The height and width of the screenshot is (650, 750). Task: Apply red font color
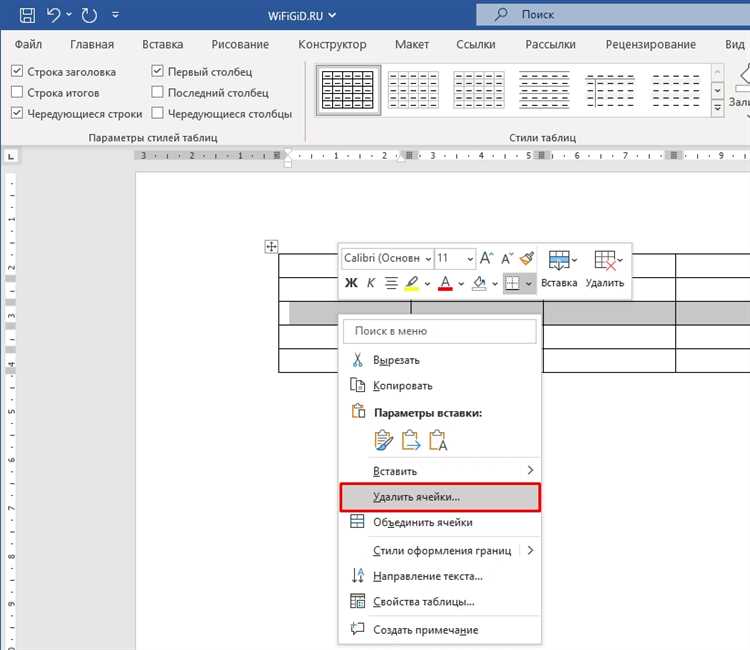coord(445,283)
